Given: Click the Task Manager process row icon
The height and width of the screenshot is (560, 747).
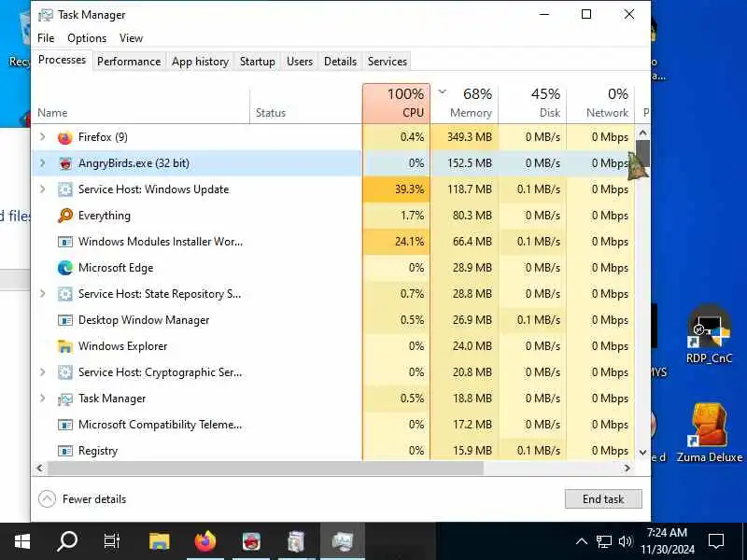Looking at the screenshot, I should (64, 399).
